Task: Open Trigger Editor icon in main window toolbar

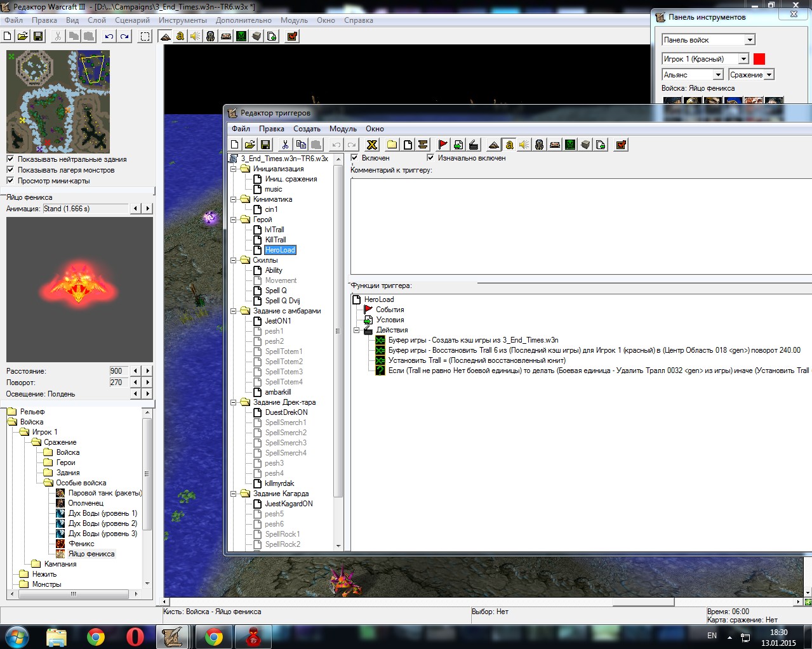Action: tap(180, 36)
